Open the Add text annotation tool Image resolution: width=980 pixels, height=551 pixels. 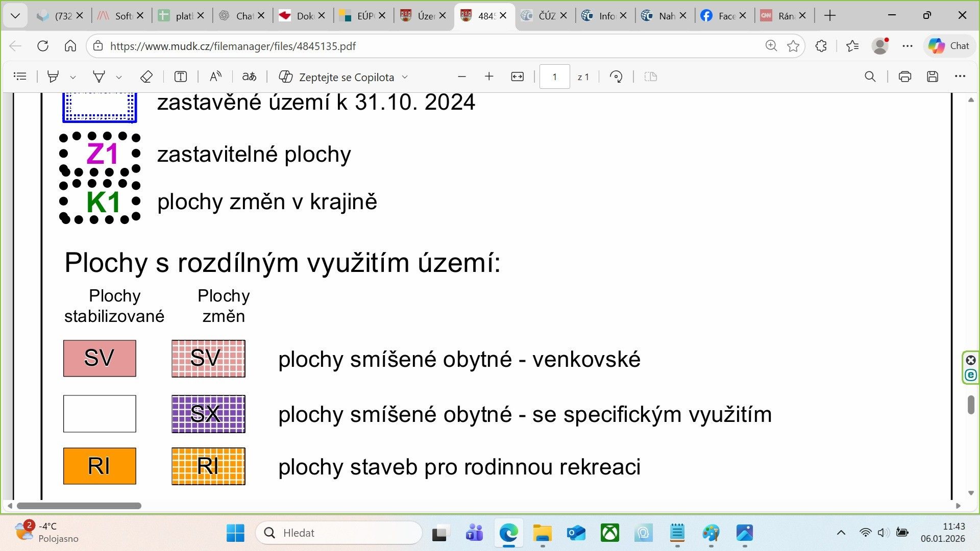pos(181,77)
